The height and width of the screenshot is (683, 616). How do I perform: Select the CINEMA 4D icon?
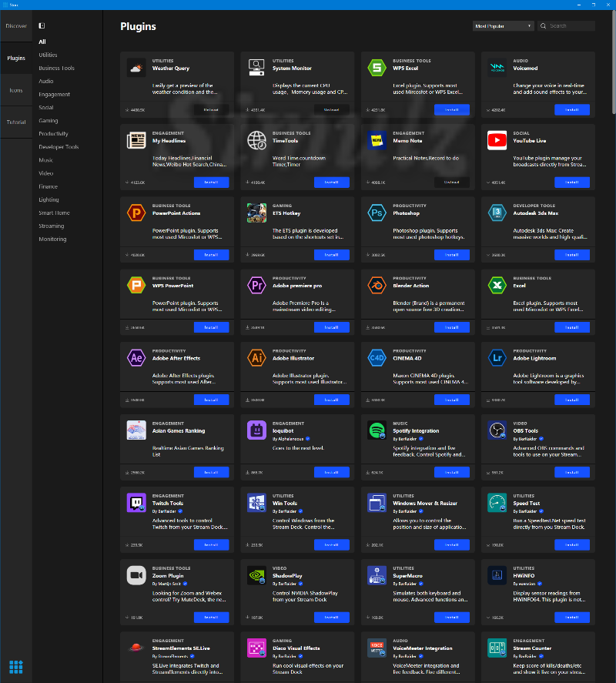[377, 358]
